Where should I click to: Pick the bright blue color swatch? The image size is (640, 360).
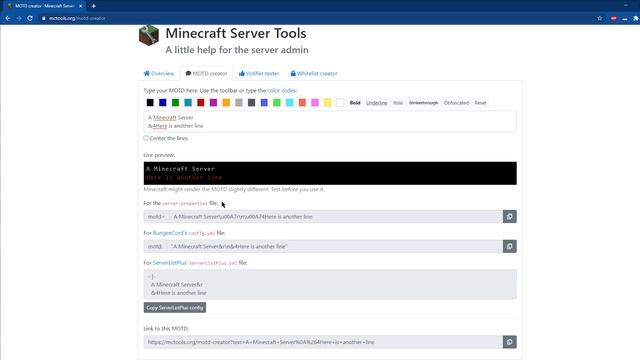[264, 103]
